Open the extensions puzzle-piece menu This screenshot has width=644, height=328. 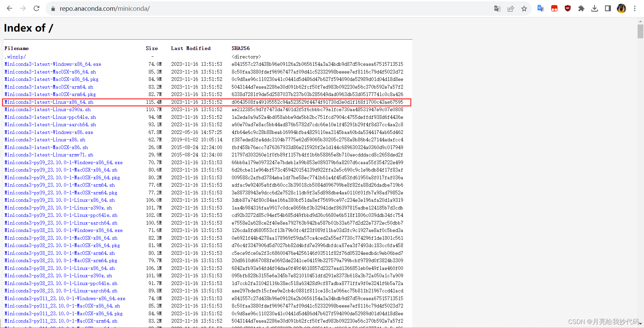[x=581, y=8]
